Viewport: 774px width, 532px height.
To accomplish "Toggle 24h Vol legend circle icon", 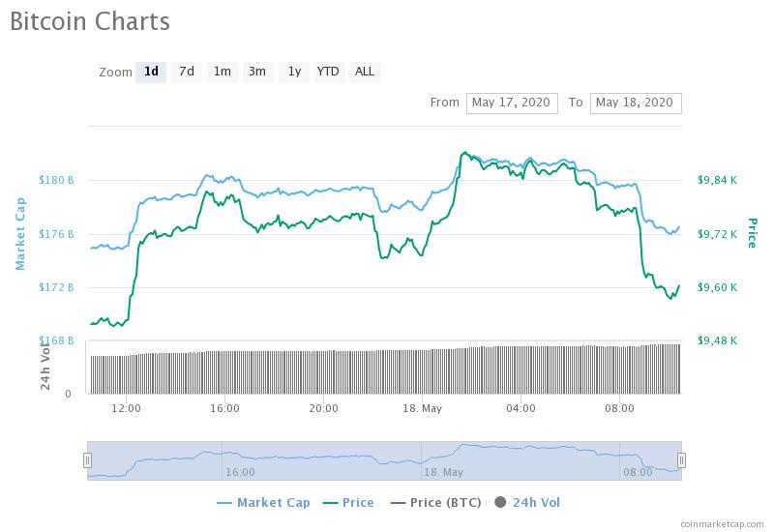I will pos(500,502).
